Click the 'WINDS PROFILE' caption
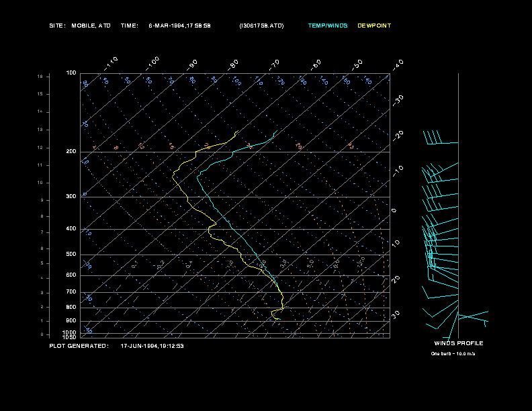This screenshot has height=411, width=532. tap(459, 343)
